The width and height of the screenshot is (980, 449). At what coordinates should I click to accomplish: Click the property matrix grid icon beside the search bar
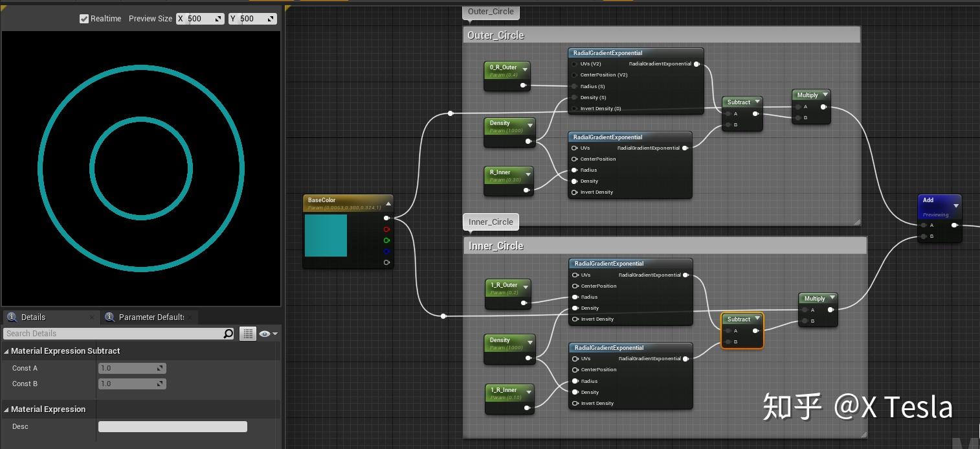[248, 333]
